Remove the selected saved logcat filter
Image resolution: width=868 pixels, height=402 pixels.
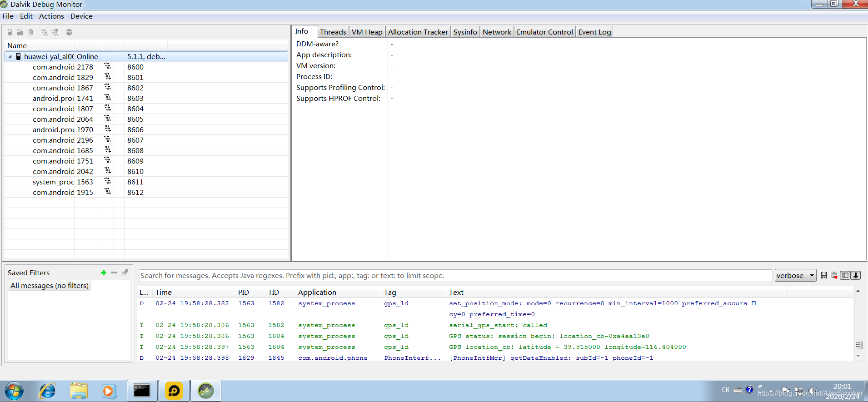114,273
